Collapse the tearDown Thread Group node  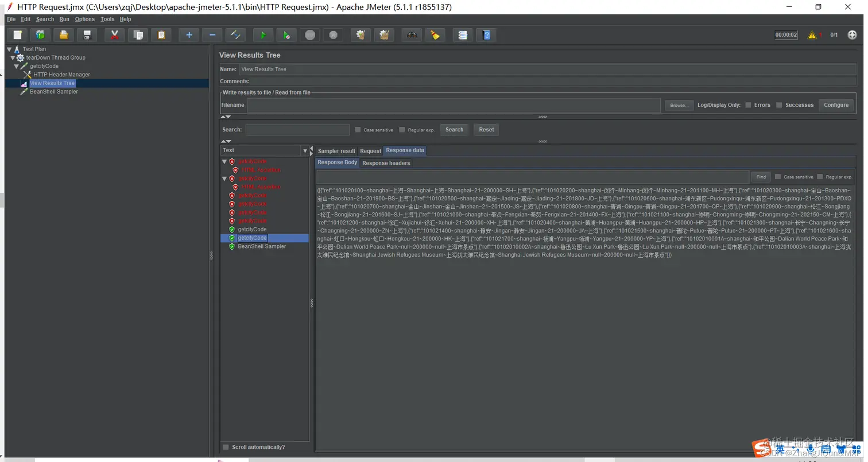(x=13, y=57)
